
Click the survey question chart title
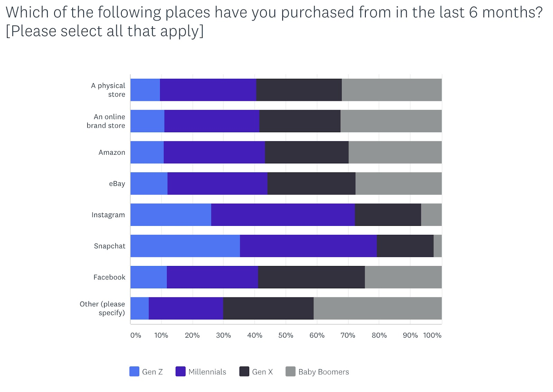[x=274, y=21]
